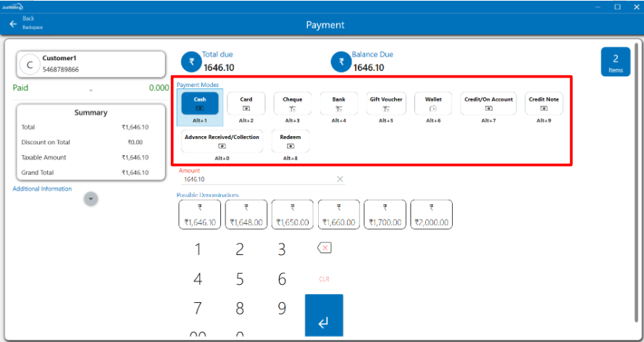This screenshot has height=342, width=644.
Task: Pick Bank payment mode
Action: click(339, 104)
